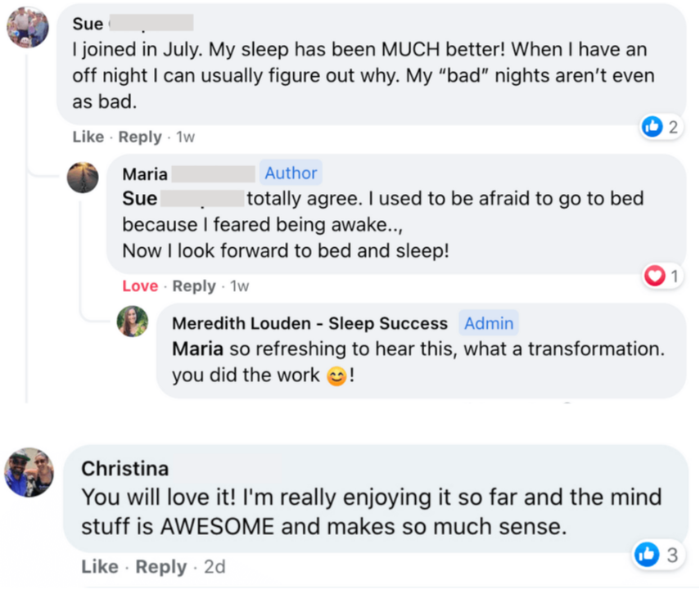Click Christina's name above her comment
The height and width of the screenshot is (603, 700).
coord(125,468)
